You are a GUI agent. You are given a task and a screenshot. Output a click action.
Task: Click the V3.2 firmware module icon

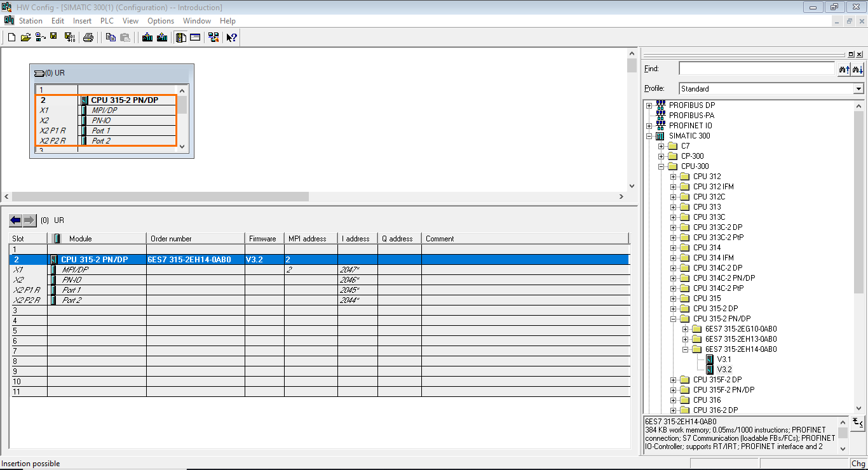point(710,370)
